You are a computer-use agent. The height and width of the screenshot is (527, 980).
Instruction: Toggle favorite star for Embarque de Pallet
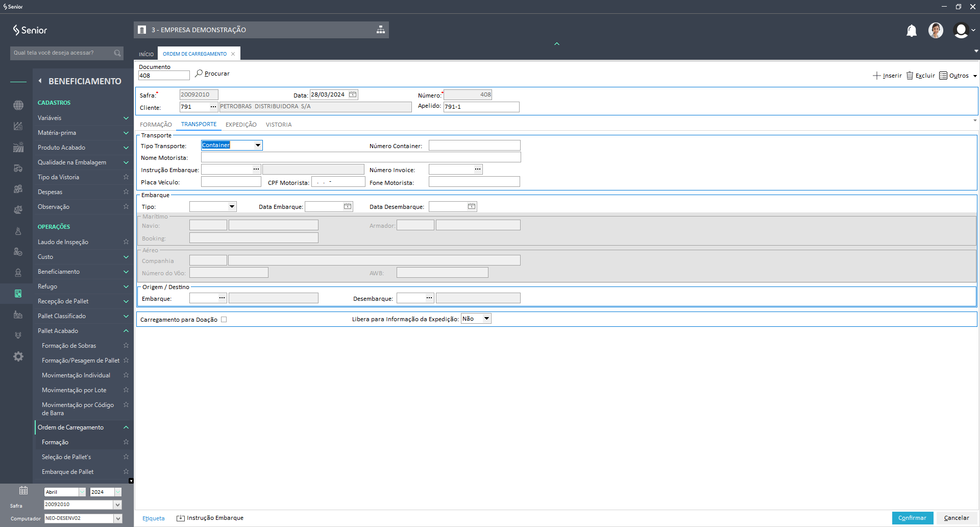[x=126, y=472]
